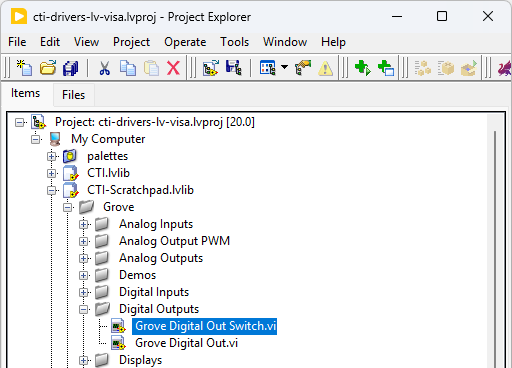Screen dimensions: 512x368
Task: Click the purple griffin icon in toolbar
Action: (x=505, y=68)
